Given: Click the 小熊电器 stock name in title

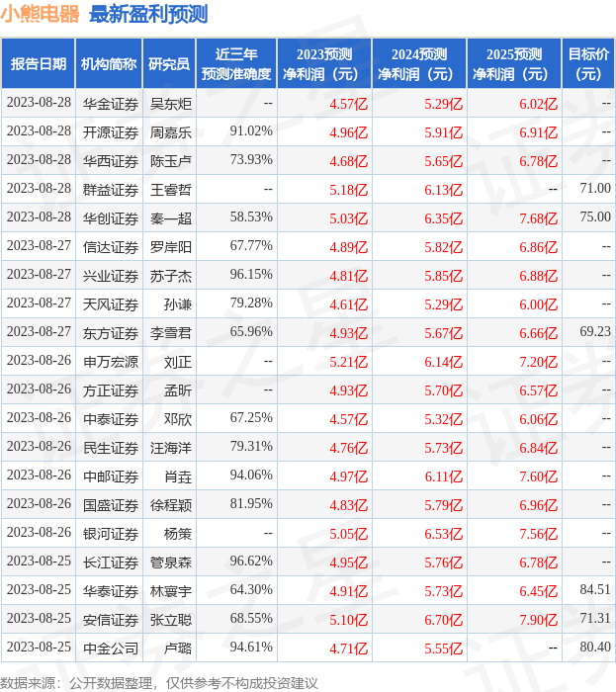Looking at the screenshot, I should (x=41, y=14).
